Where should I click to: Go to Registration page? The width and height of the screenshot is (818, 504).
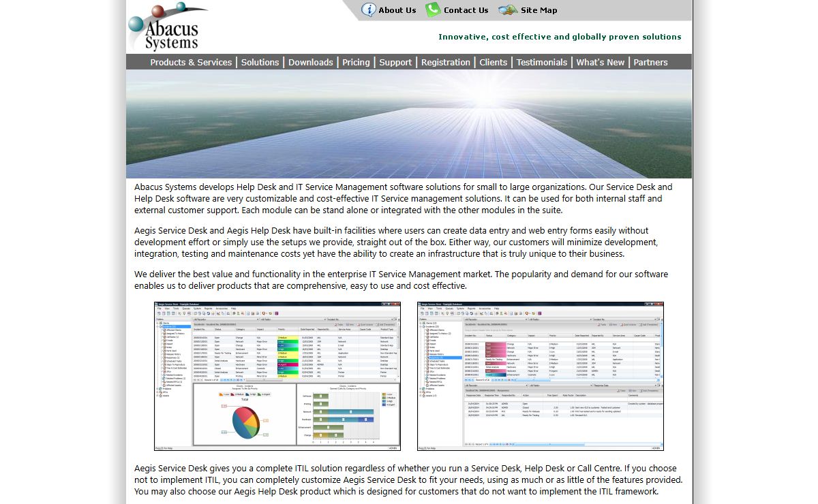point(446,62)
